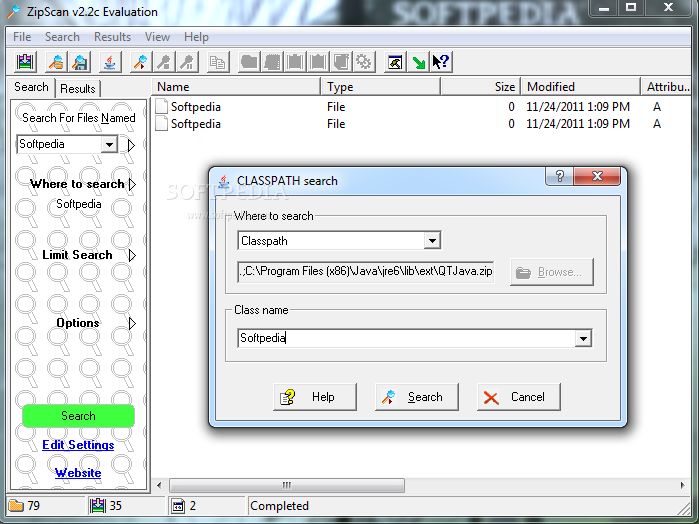699x524 pixels.
Task: Click the greyed pause search toolbar icon
Action: coord(187,62)
